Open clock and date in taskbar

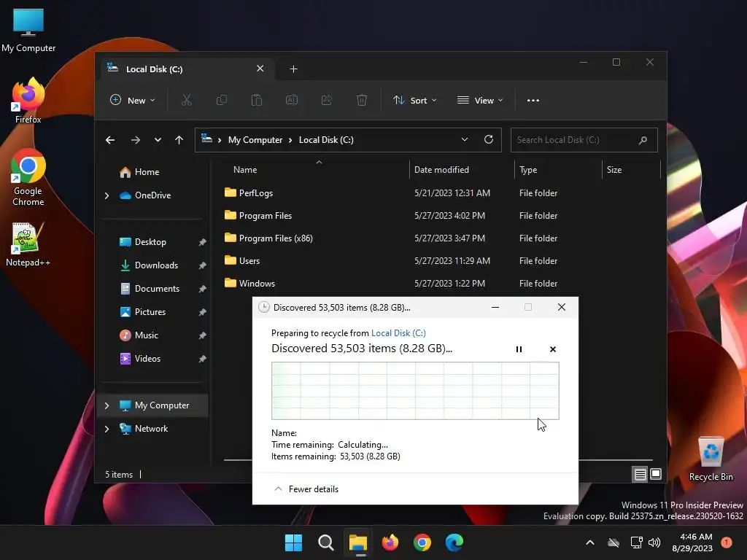pos(692,542)
